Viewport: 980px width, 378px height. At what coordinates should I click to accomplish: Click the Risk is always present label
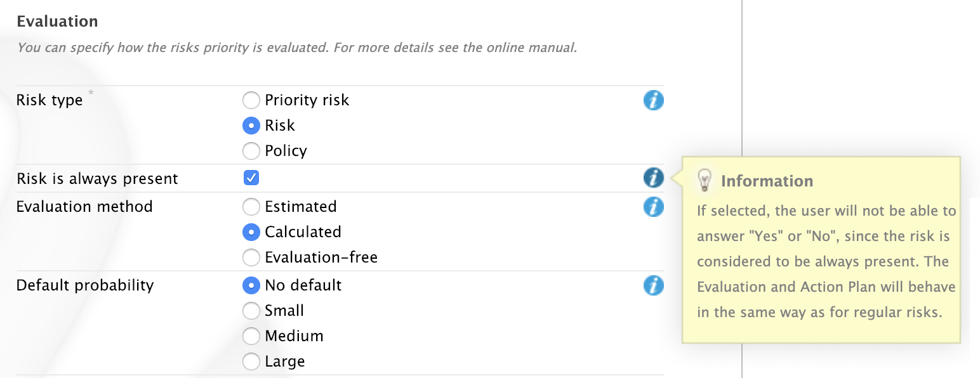97,179
